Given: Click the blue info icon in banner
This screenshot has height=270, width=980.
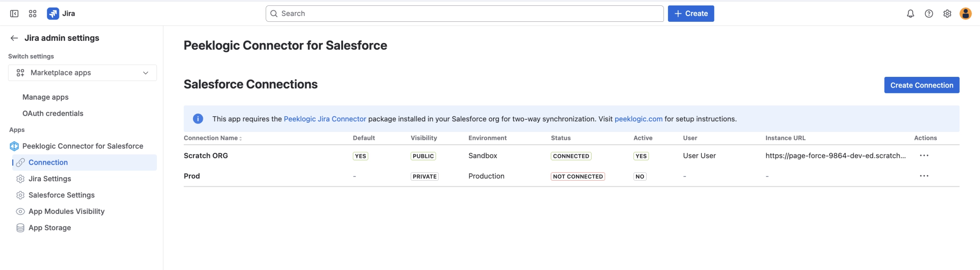Looking at the screenshot, I should [x=198, y=119].
